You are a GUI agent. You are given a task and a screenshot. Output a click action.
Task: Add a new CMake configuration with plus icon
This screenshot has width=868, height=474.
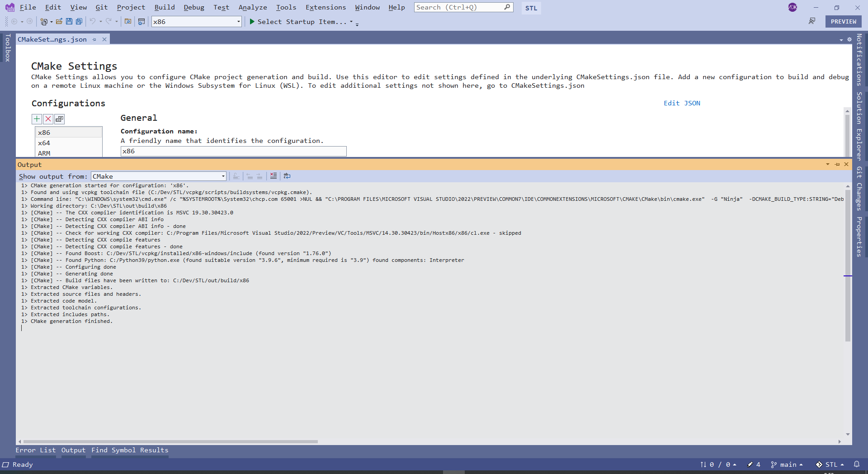37,119
